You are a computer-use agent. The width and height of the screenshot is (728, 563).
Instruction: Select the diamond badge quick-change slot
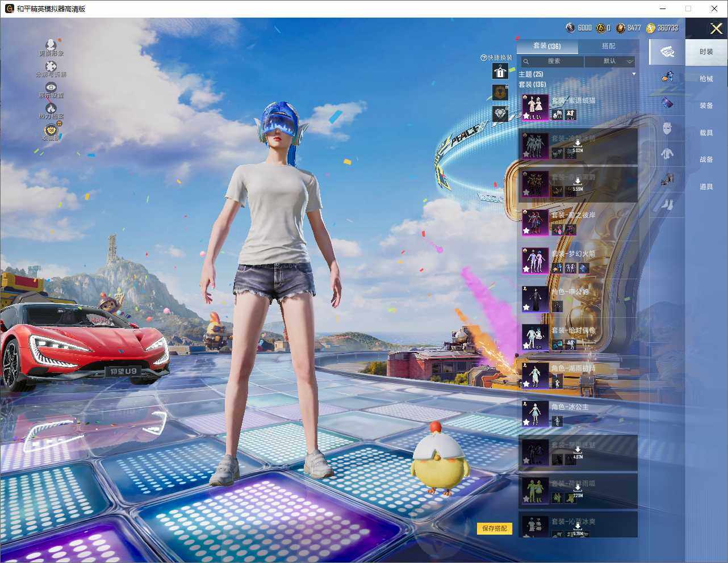coord(500,114)
